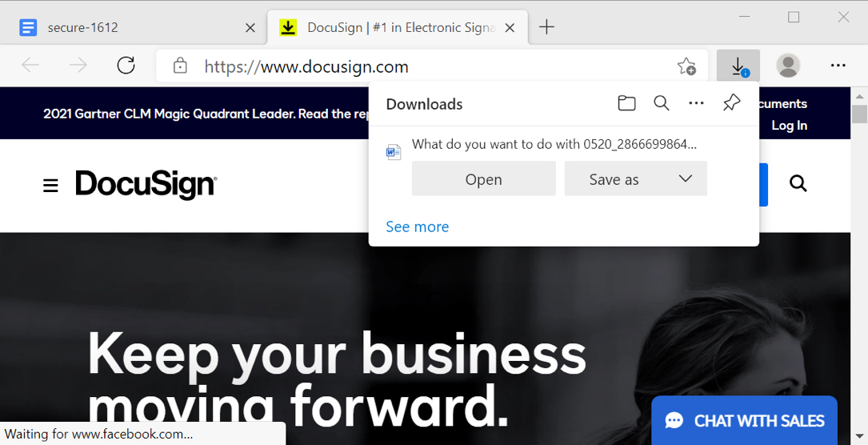868x445 pixels.
Task: Refresh the current page
Action: pyautogui.click(x=126, y=66)
